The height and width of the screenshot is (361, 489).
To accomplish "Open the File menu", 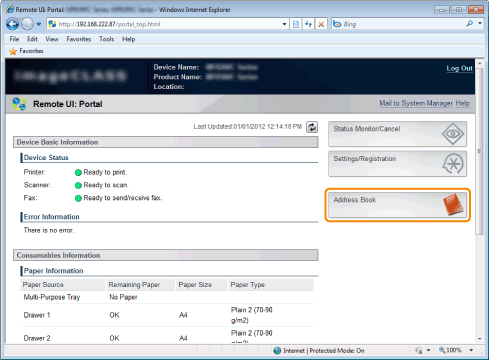I will click(14, 39).
